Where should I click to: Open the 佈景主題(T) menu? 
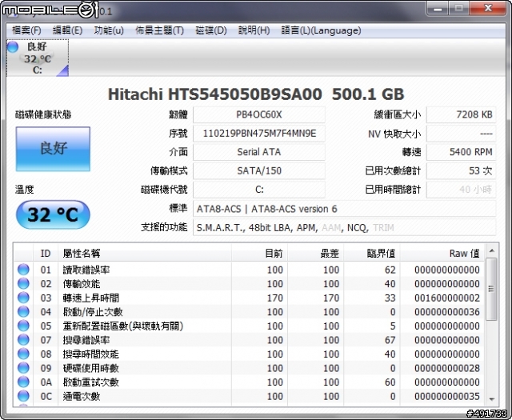point(159,30)
